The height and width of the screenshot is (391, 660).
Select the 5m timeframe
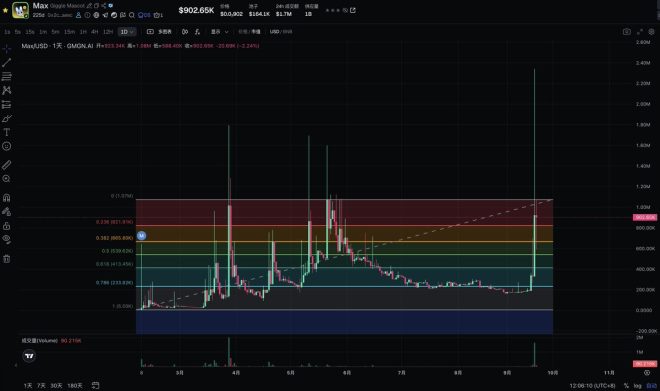point(56,32)
